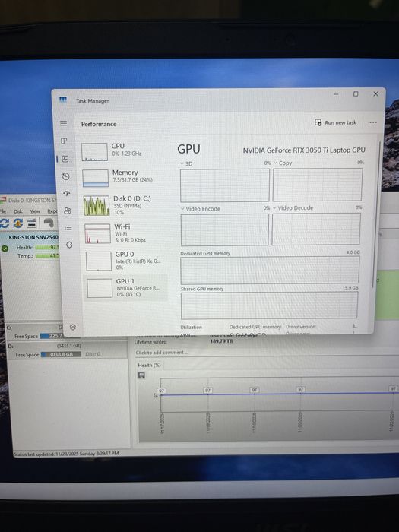Close the Task Manager window

[x=375, y=94]
